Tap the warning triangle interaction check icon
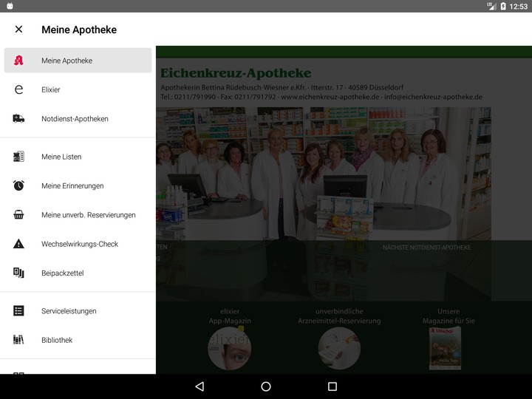Viewport: 532px width, 399px height. (18, 244)
